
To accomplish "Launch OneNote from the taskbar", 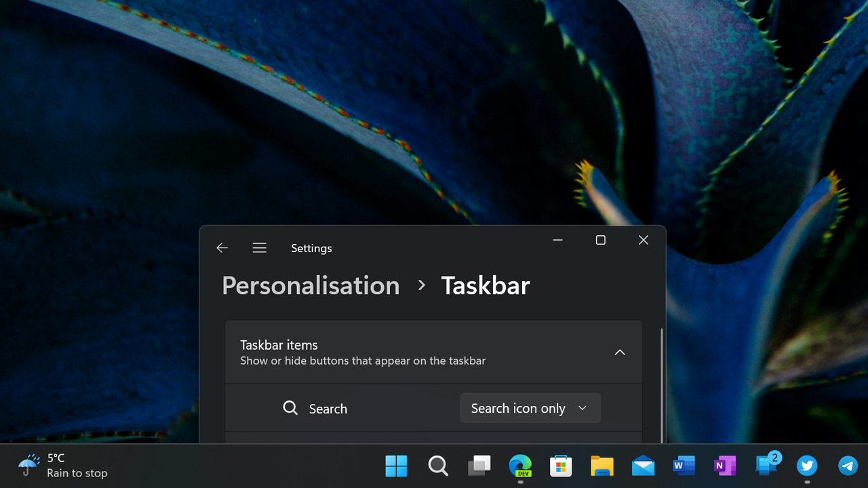I will click(x=725, y=466).
